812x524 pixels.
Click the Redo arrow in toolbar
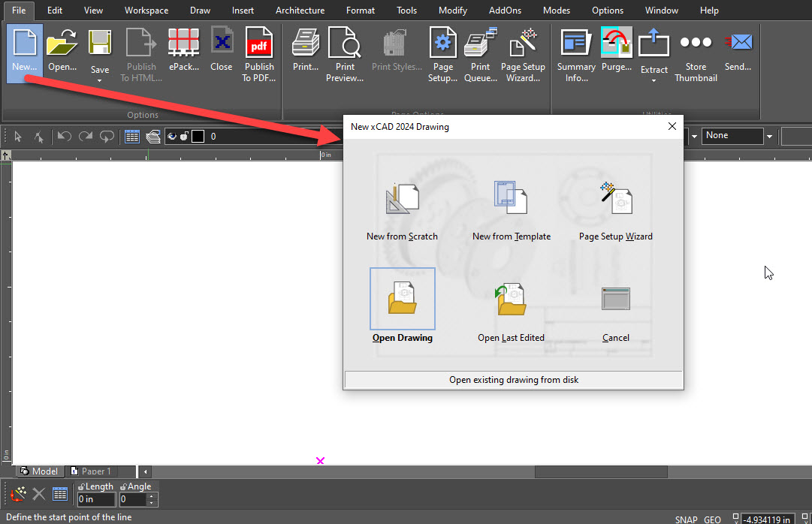tap(86, 136)
